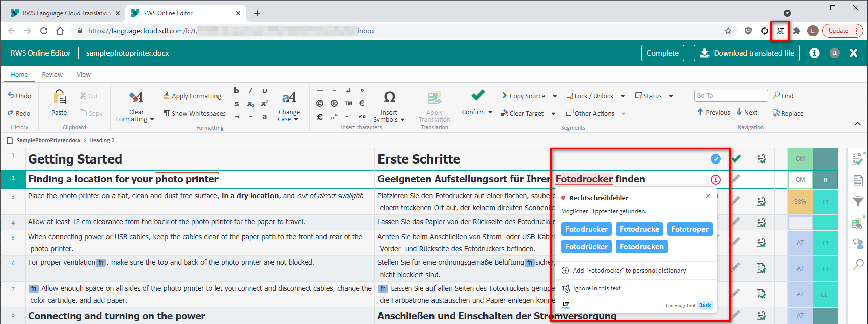Click the 98% match score cell
This screenshot has width=868, height=324.
[800, 202]
